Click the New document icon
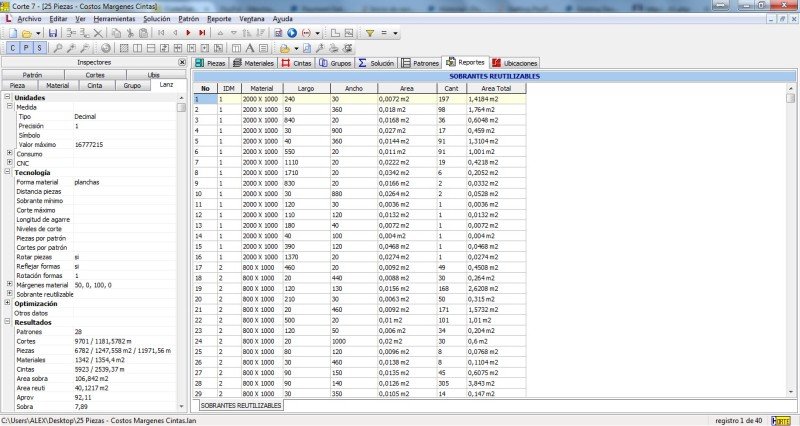The height and width of the screenshot is (426, 800). click(x=11, y=33)
